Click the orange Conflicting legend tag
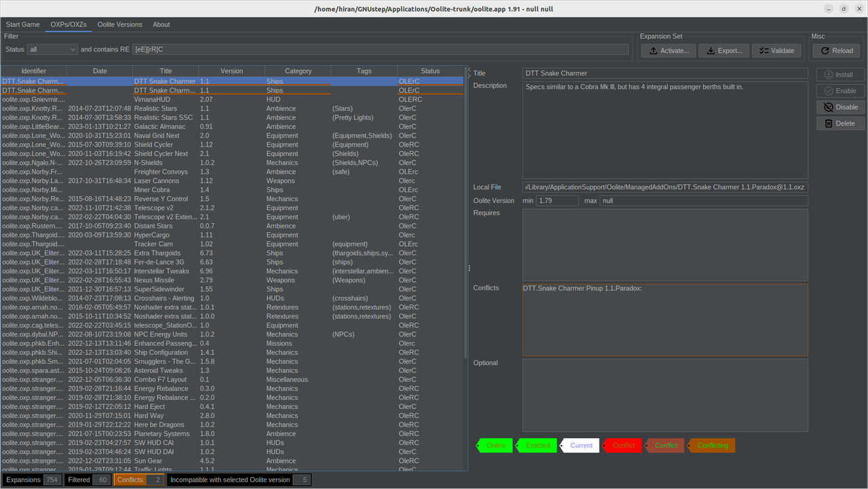Screen dimensions: 868x489 711,446
